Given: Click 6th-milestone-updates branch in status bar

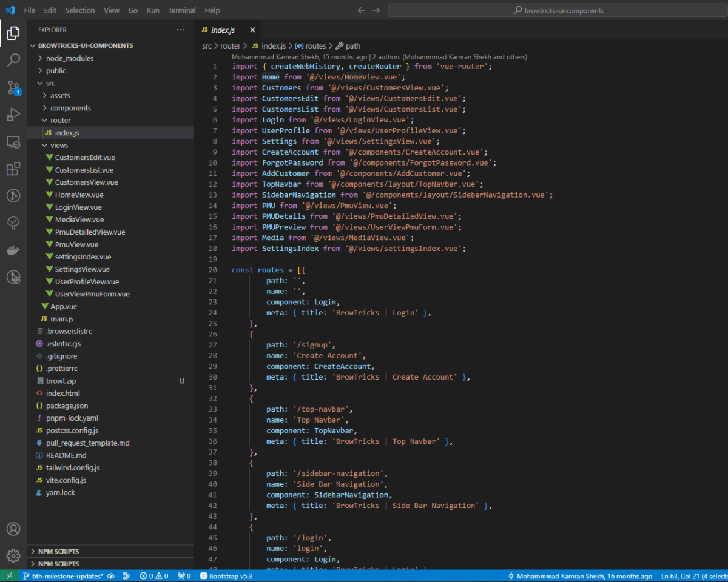Looking at the screenshot, I should coord(63,576).
